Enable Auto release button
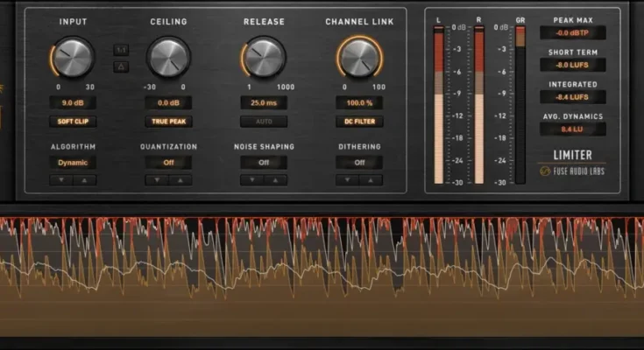The width and height of the screenshot is (644, 350). (264, 122)
